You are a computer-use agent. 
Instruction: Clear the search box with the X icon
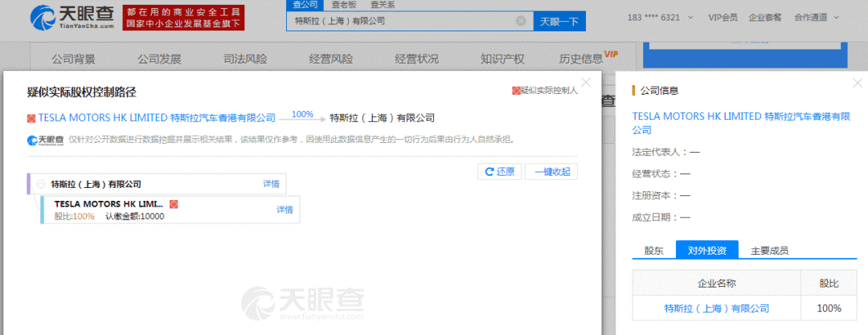(x=520, y=21)
